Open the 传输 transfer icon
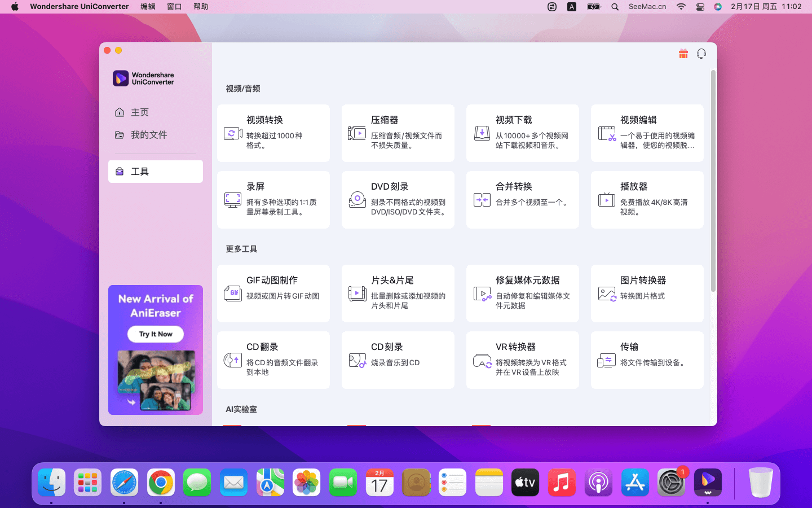 [607, 360]
